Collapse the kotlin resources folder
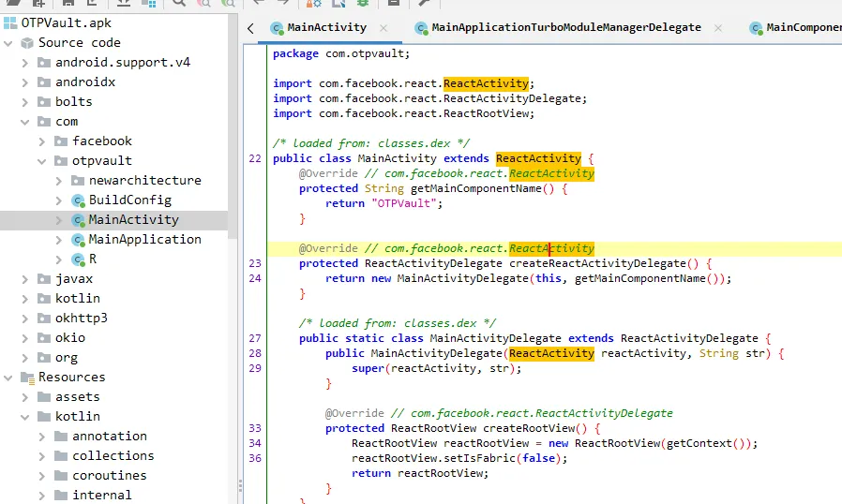This screenshot has height=504, width=842. coord(24,417)
